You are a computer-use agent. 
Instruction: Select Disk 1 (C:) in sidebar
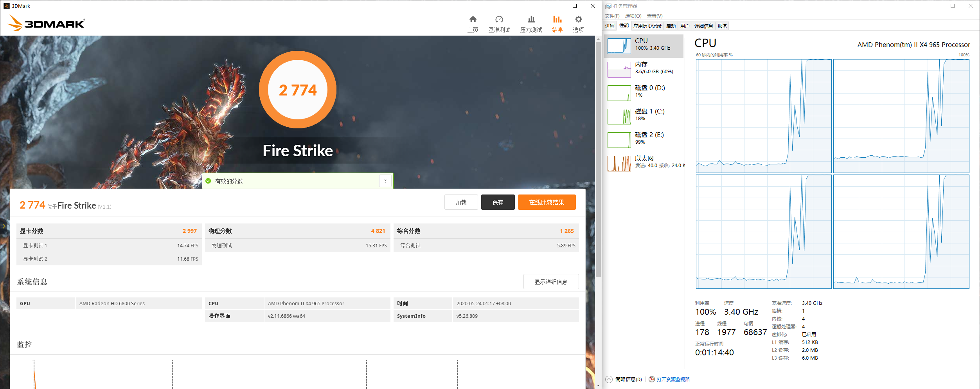click(x=644, y=116)
